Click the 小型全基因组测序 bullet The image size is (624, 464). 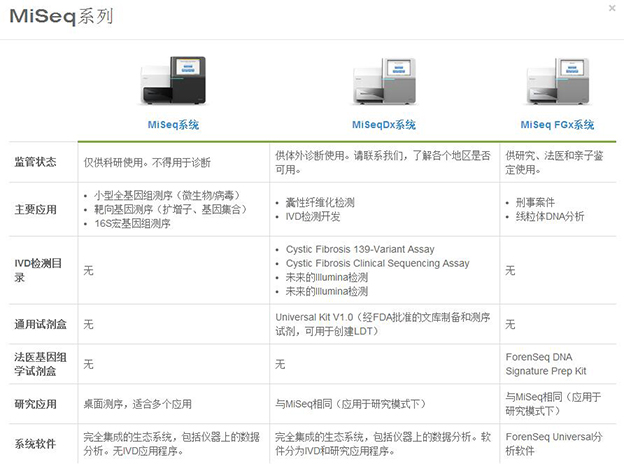coord(168,195)
